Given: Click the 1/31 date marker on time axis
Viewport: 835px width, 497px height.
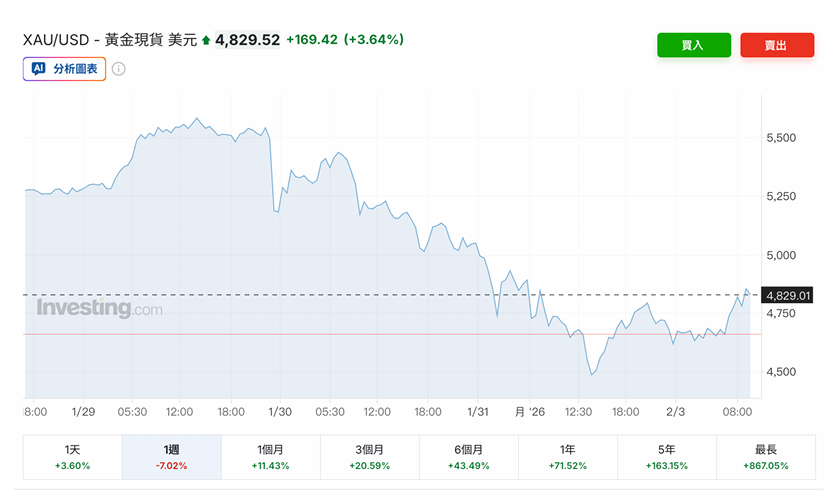Looking at the screenshot, I should pyautogui.click(x=479, y=411).
